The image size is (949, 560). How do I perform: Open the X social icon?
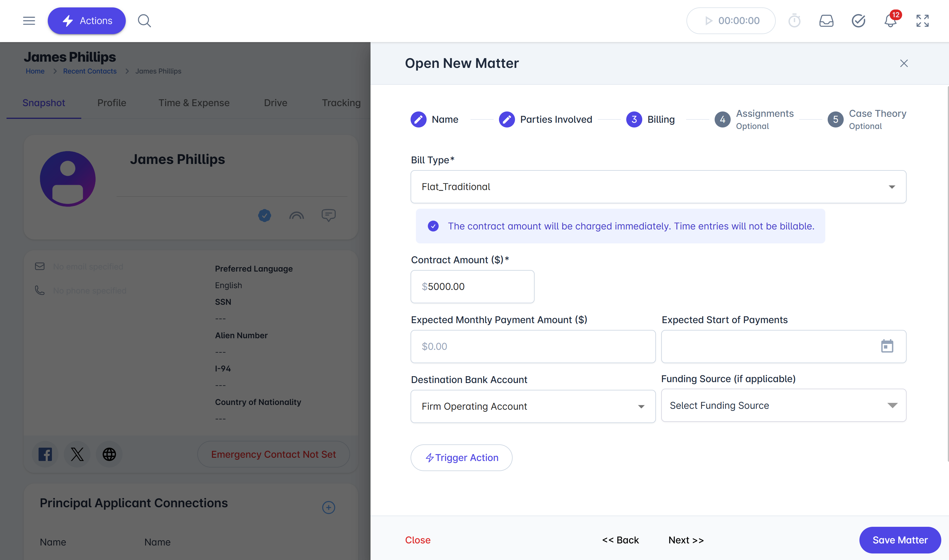(x=77, y=454)
